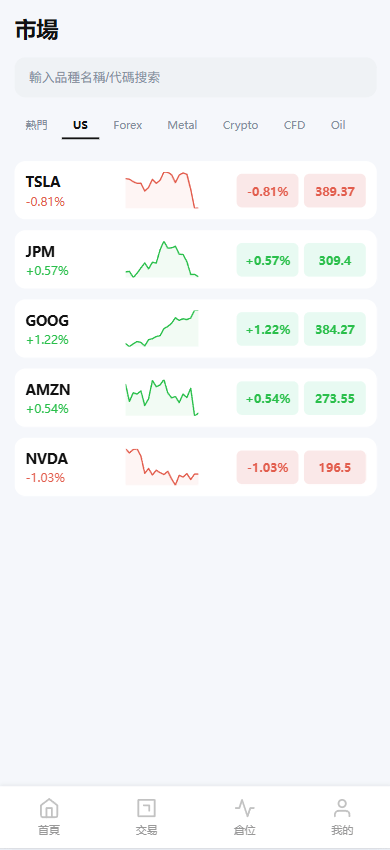Open the 倉位 positions pulse icon
The height and width of the screenshot is (850, 390).
point(245,808)
